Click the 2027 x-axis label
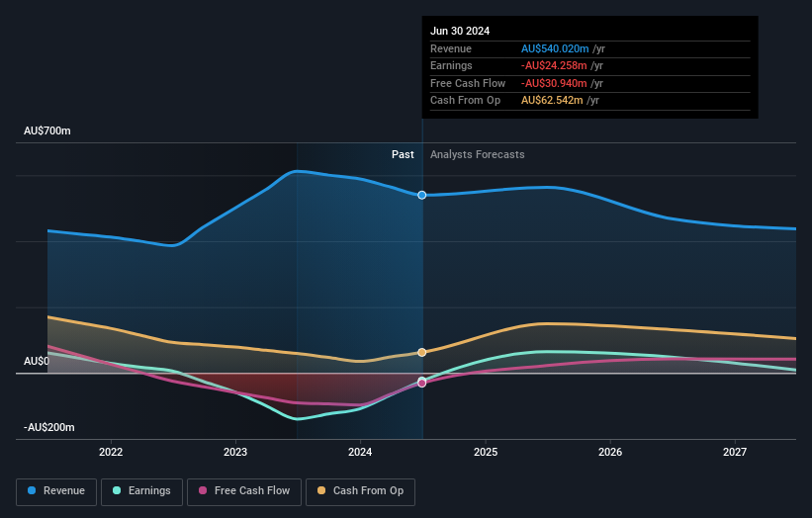This screenshot has width=812, height=518. (734, 453)
